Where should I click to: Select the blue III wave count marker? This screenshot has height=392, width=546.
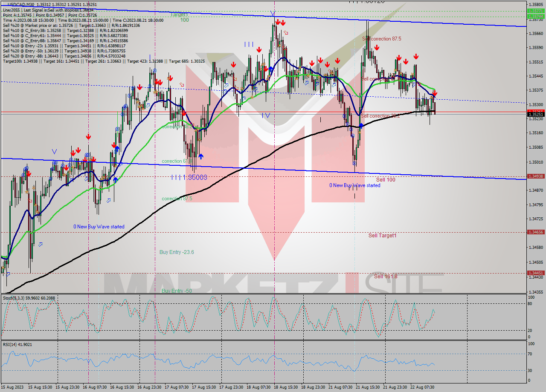pos(249,44)
